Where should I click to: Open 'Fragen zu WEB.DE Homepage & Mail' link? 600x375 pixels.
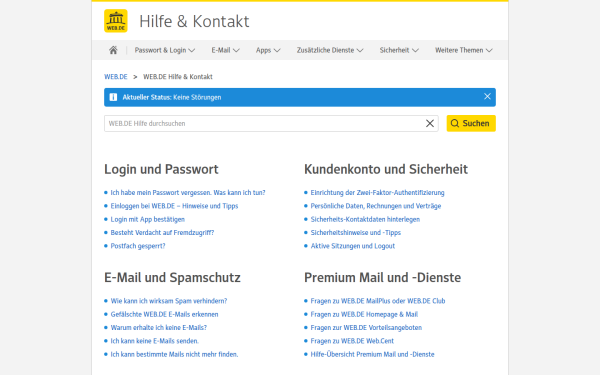point(364,314)
